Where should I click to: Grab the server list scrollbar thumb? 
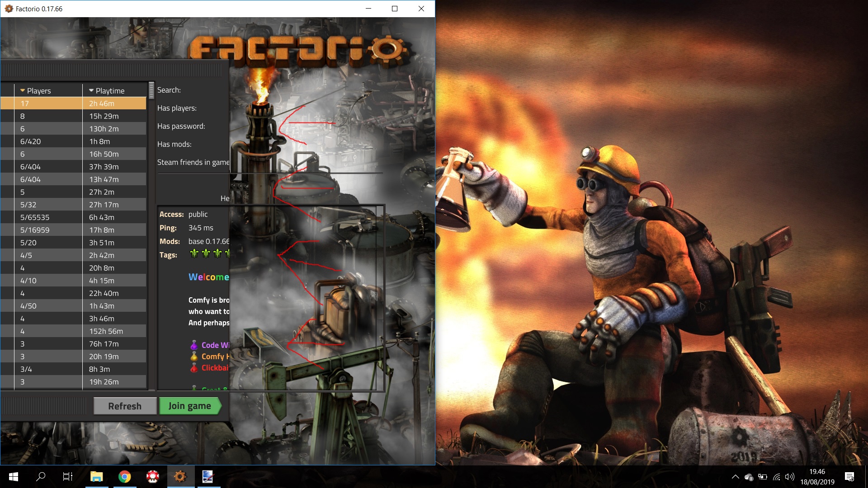(151, 90)
